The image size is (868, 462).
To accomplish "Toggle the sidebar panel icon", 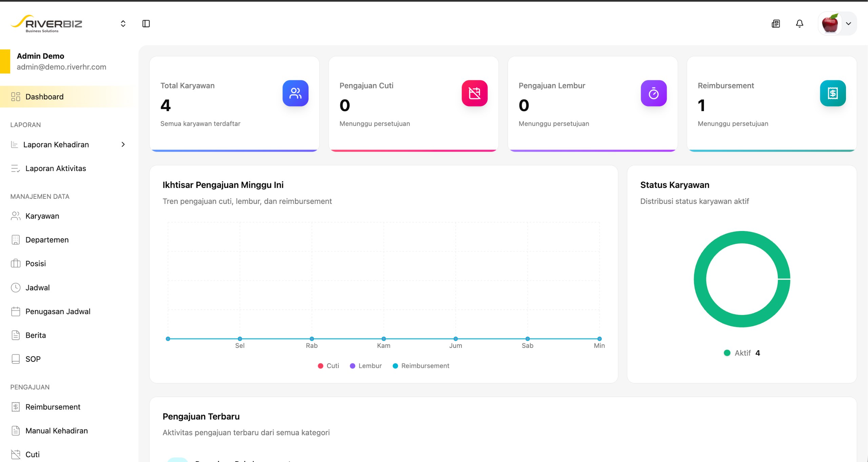I will (146, 24).
